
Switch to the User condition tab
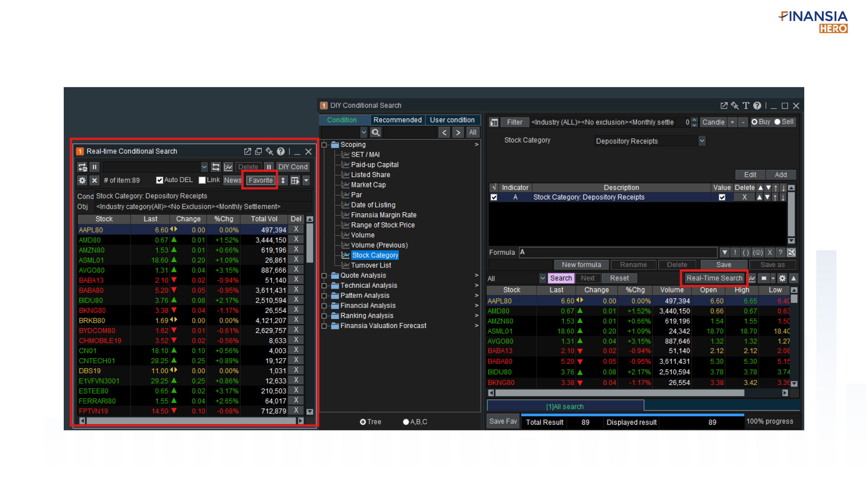(452, 120)
